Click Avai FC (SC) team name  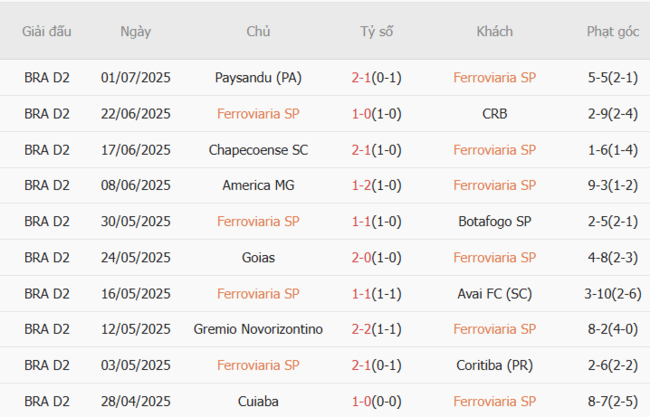(494, 293)
